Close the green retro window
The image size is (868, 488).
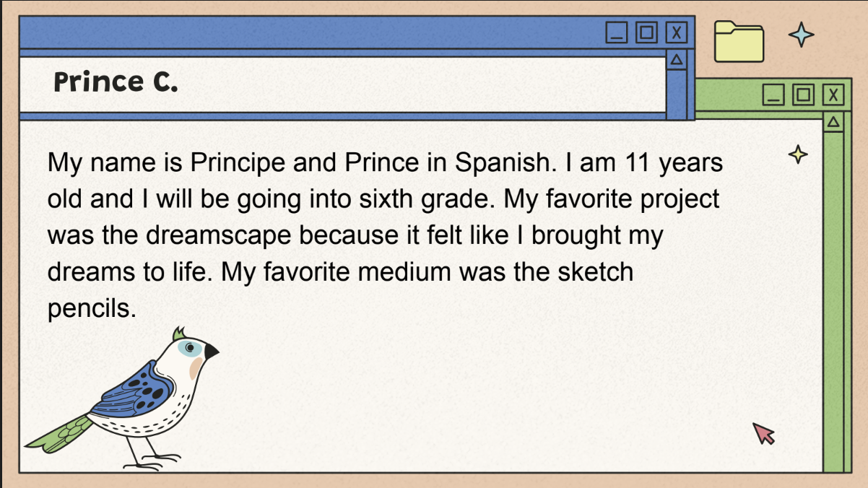pos(833,95)
